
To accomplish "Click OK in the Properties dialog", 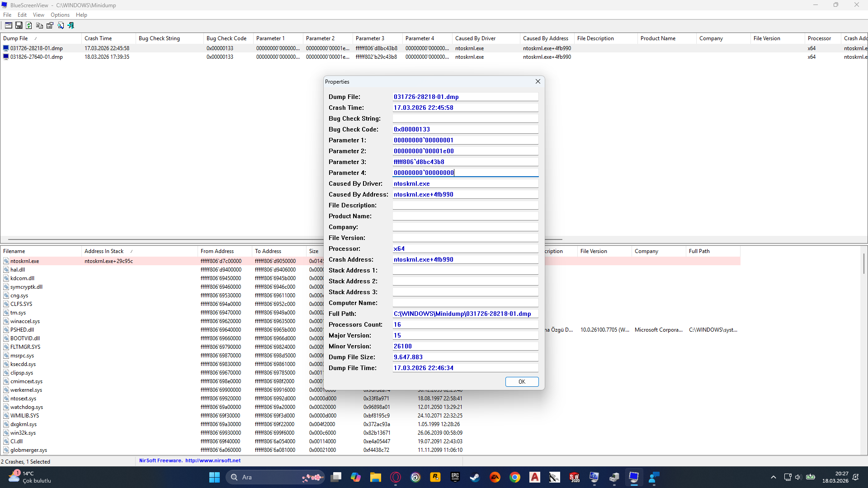I will tap(522, 382).
